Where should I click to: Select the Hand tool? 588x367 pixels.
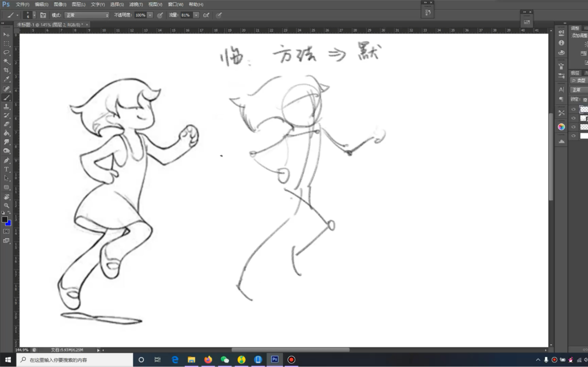pos(6,197)
